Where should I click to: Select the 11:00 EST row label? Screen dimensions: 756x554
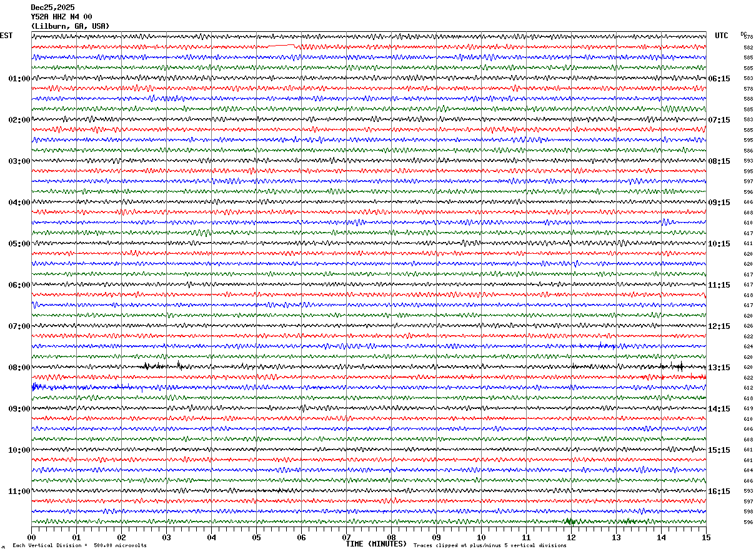(19, 491)
